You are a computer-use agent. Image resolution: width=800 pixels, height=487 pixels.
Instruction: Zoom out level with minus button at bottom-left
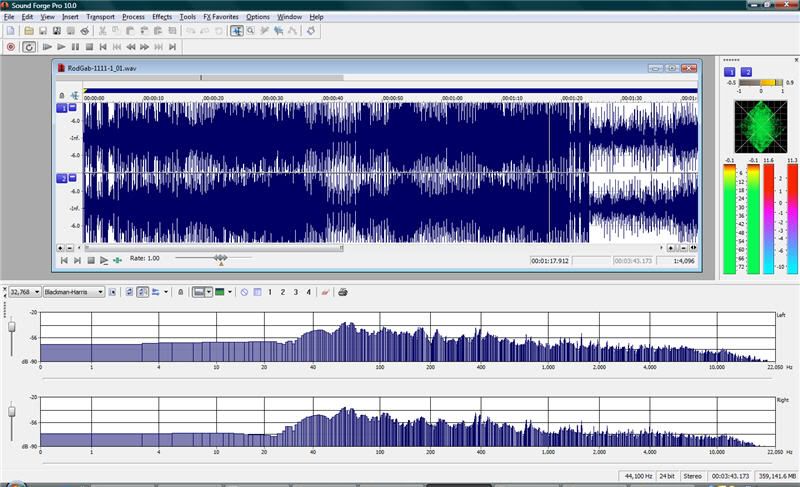click(70, 248)
